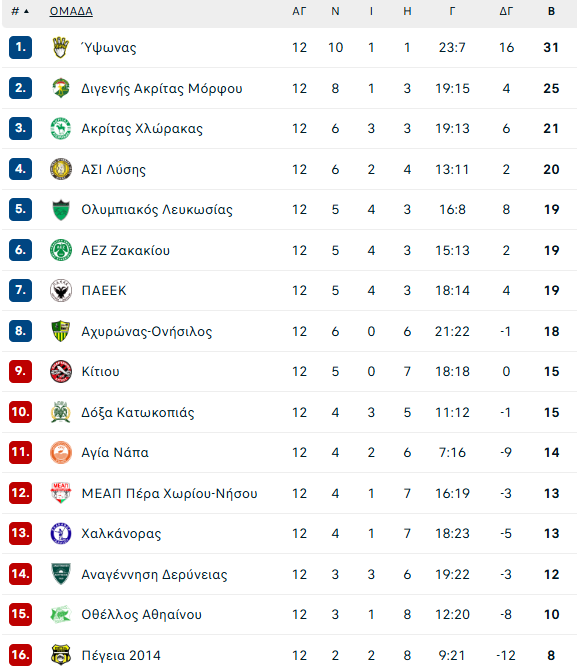Click the Πέγεια 2014 yellow crest
The height and width of the screenshot is (671, 577).
click(x=61, y=655)
